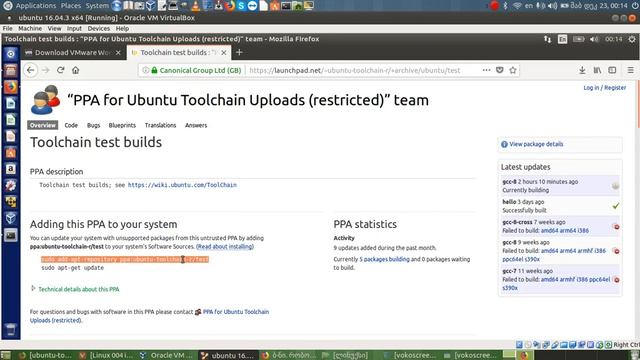
Task: Switch to Download VMware tab
Action: 72,53
